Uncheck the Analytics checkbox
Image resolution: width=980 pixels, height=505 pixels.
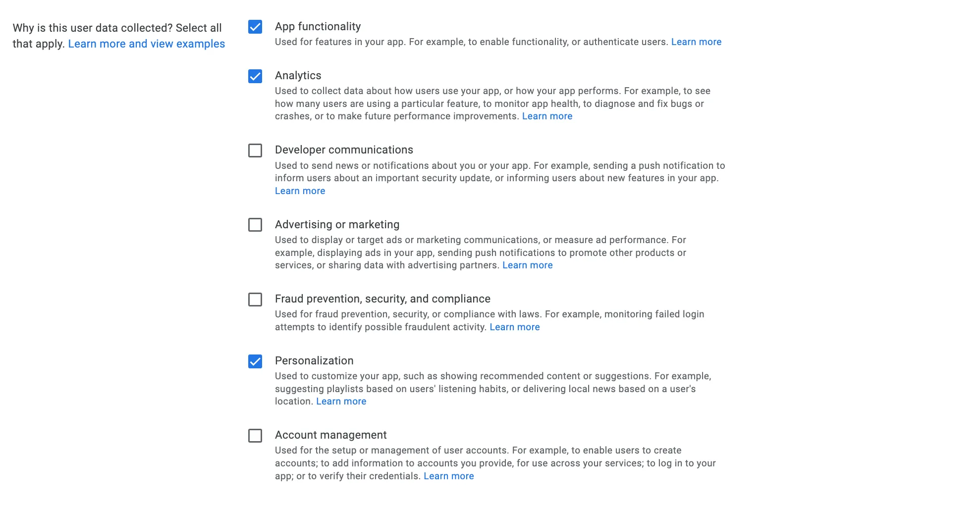point(255,76)
